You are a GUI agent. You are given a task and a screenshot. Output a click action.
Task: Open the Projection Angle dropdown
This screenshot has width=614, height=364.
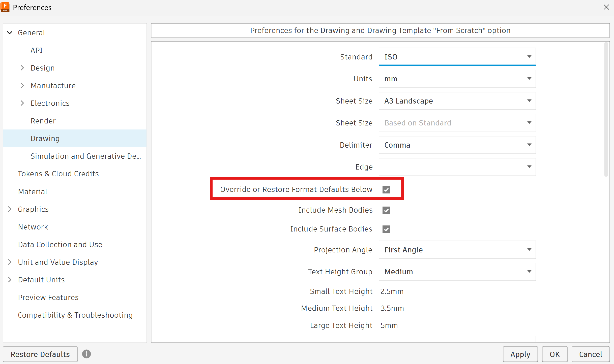(x=457, y=250)
